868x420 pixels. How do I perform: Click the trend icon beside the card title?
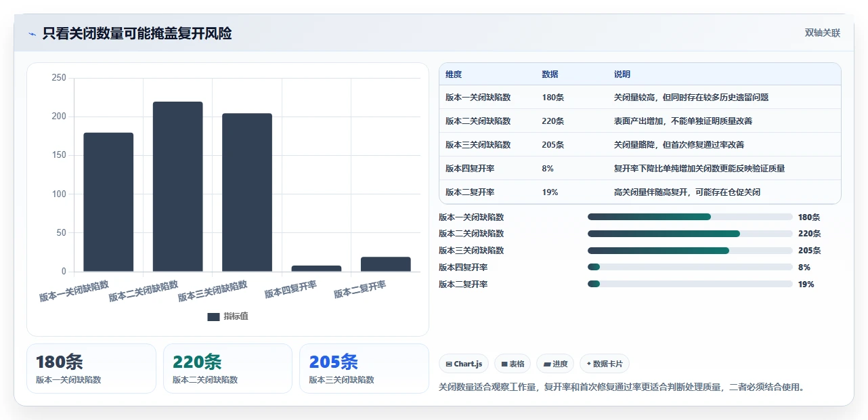32,34
